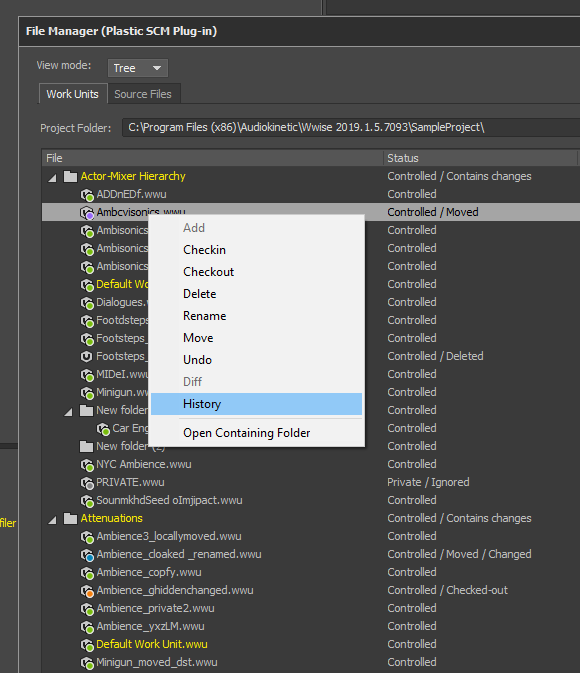The image size is (580, 673).
Task: Choose Delete from the context menu
Action: pos(256,294)
